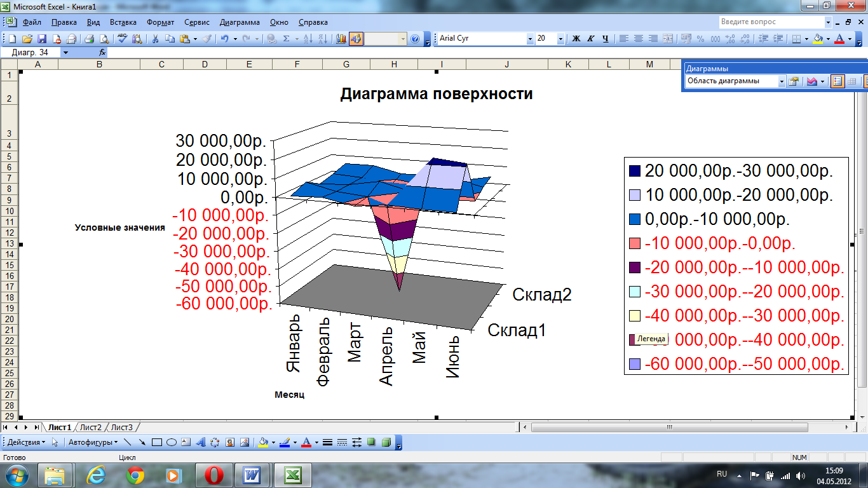The width and height of the screenshot is (868, 488).
Task: Open the Вставка menu
Action: [x=123, y=22]
